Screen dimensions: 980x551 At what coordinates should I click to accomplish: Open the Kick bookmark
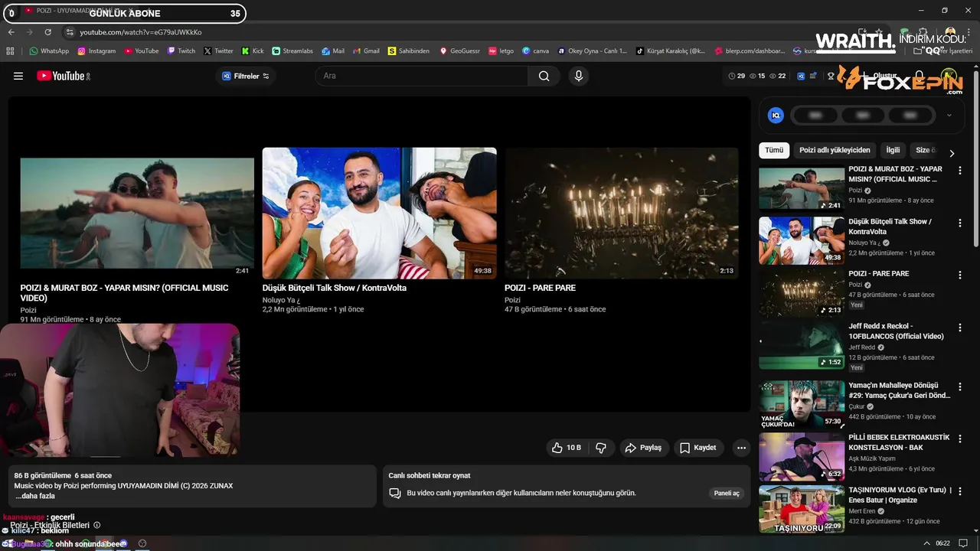pos(253,51)
